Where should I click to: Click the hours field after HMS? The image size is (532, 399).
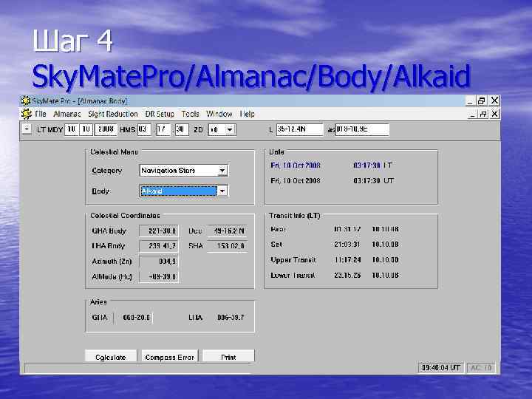tap(144, 129)
